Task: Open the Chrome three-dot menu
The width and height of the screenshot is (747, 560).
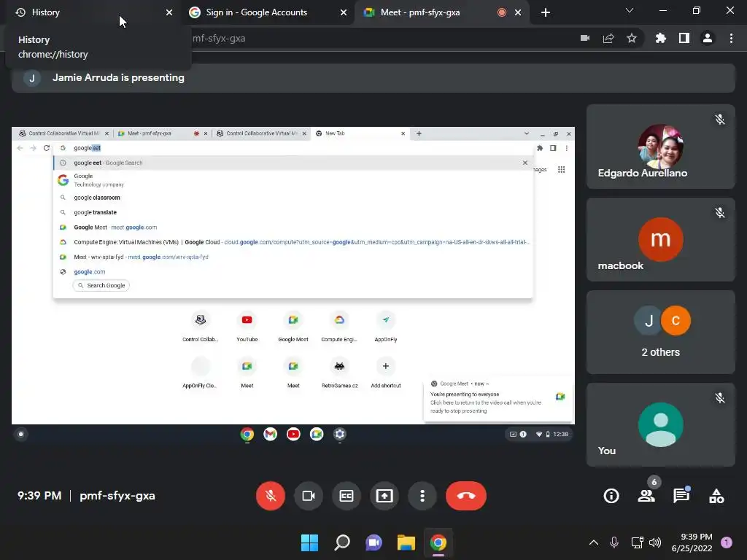Action: point(731,38)
